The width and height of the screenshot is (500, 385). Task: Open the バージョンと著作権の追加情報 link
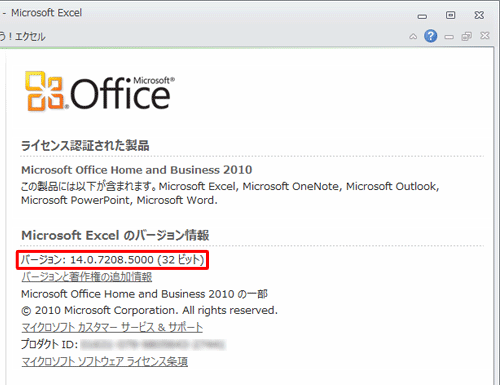pos(87,277)
